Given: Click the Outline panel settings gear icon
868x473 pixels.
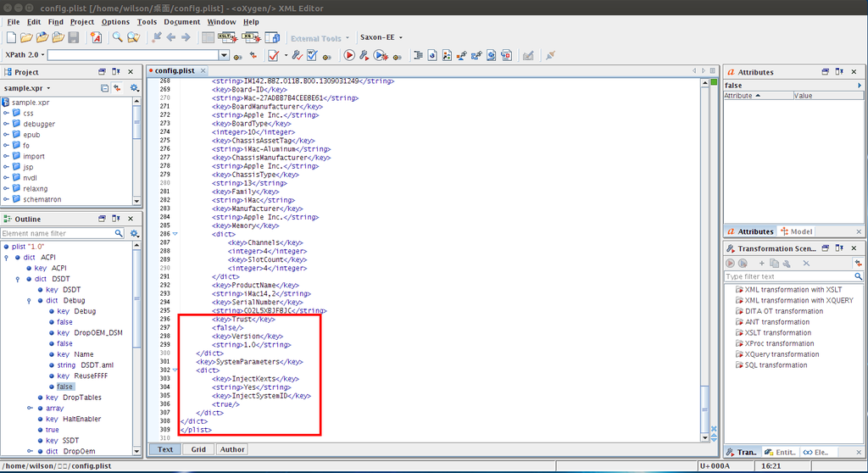Looking at the screenshot, I should pos(134,234).
